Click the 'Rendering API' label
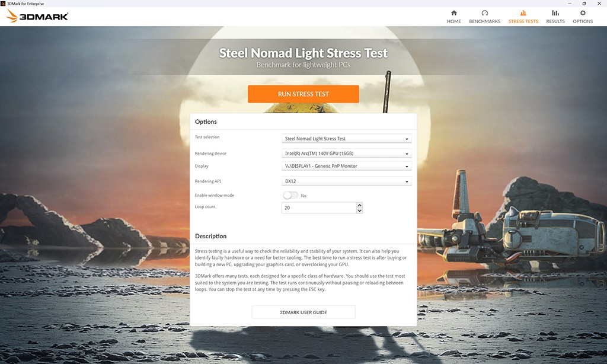 [x=208, y=181]
